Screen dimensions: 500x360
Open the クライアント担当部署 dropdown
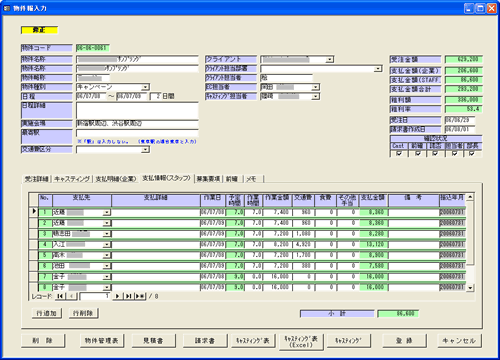click(378, 69)
